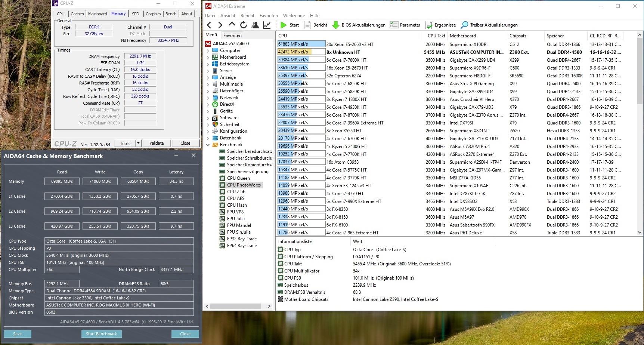Screen dimensions: 644x345
Task: Open the SPD tab in CPU-Z
Action: (x=136, y=14)
